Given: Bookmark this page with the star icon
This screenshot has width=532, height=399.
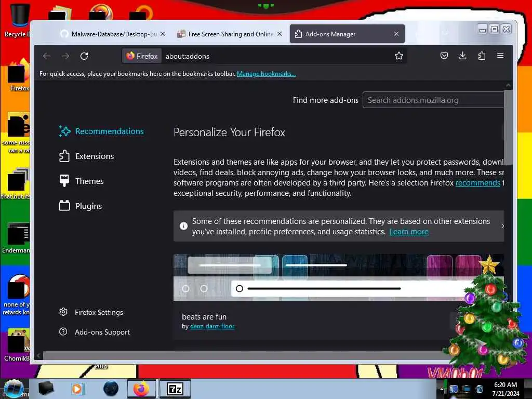Looking at the screenshot, I should (398, 56).
